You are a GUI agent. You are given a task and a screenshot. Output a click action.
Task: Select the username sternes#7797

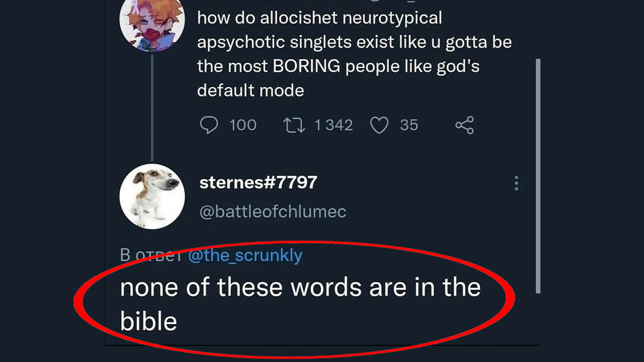click(259, 182)
